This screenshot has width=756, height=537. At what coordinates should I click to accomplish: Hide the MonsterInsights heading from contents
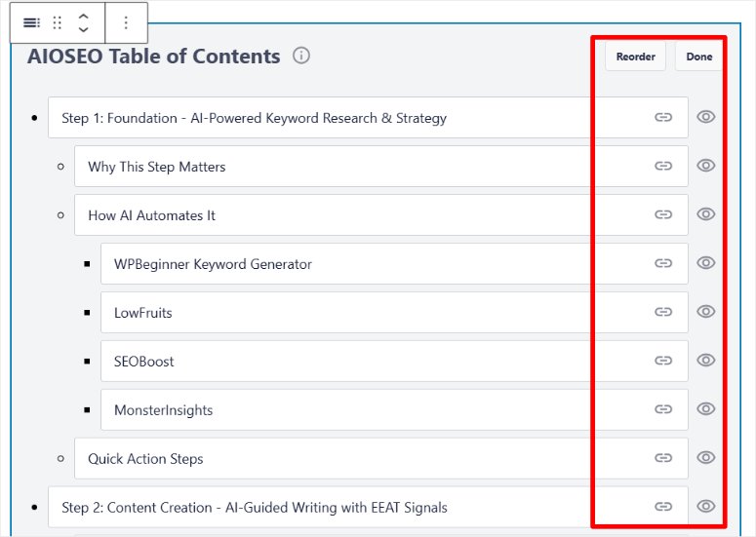[706, 409]
